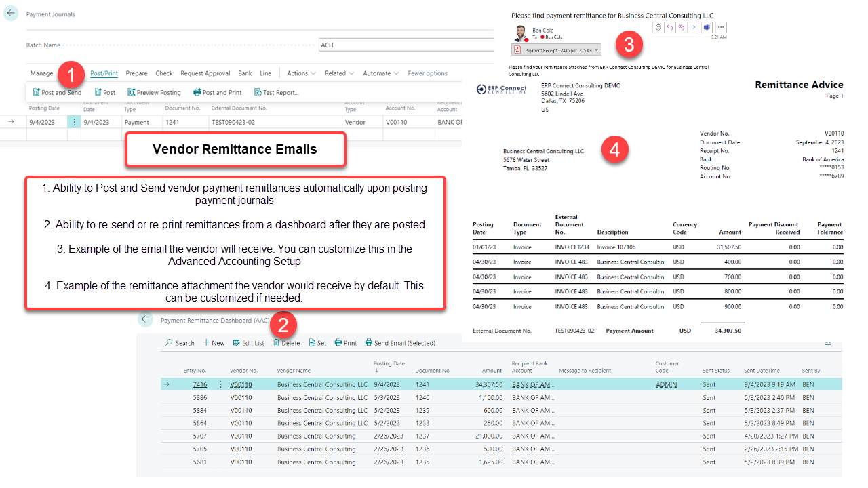The height and width of the screenshot is (488, 868).
Task: Expand the Related menu
Action: 339,73
